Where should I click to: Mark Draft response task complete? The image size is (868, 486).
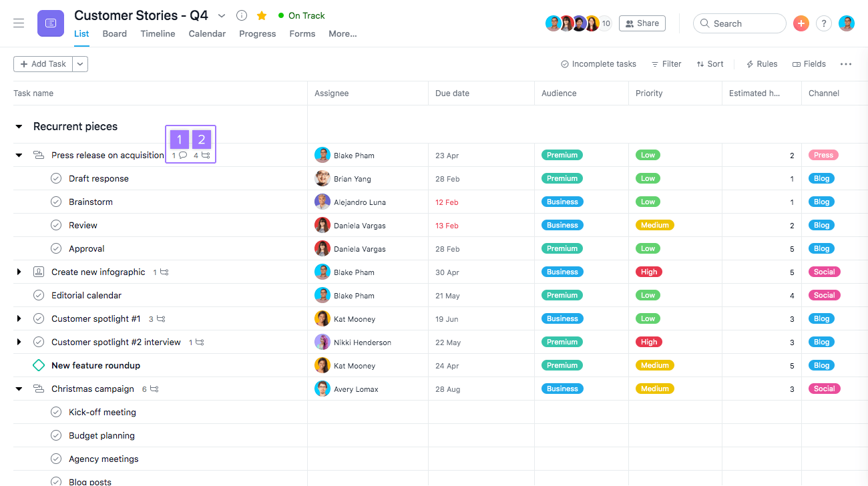(x=56, y=178)
